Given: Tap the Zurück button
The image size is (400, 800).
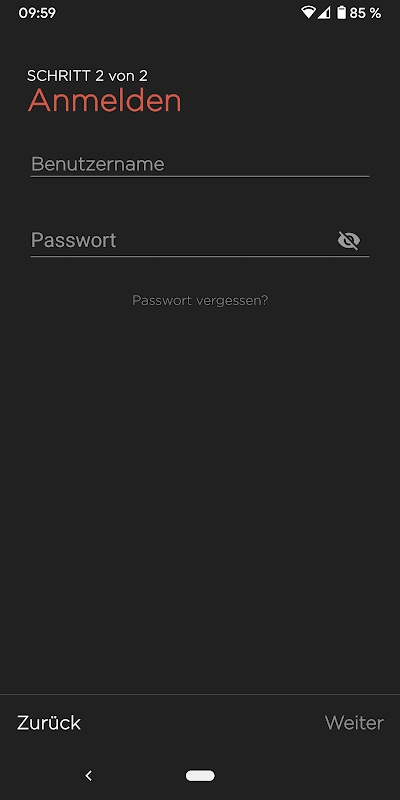Looking at the screenshot, I should 49,722.
